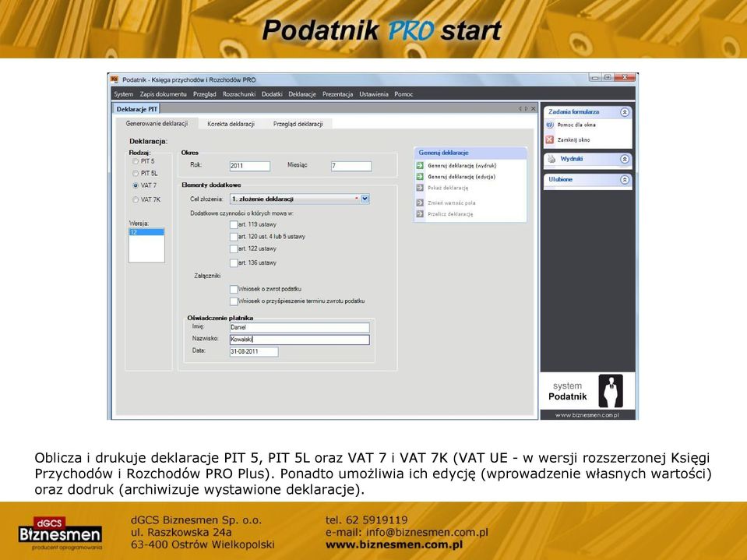Click the Rok input field
The image size is (747, 560).
(249, 166)
